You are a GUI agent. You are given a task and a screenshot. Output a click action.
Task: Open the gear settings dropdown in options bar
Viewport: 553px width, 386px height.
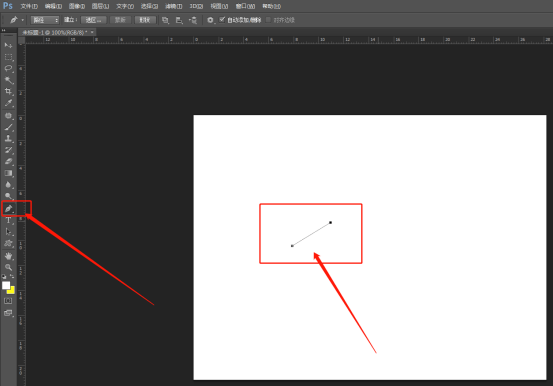click(211, 20)
